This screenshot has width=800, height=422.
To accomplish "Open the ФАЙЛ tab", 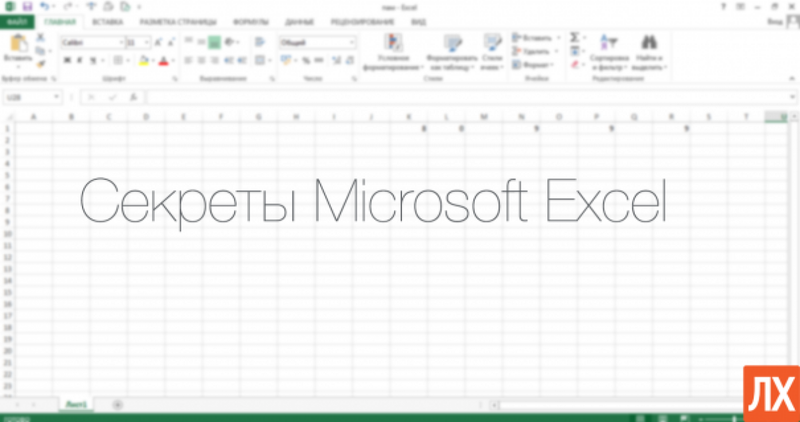I will coord(17,22).
